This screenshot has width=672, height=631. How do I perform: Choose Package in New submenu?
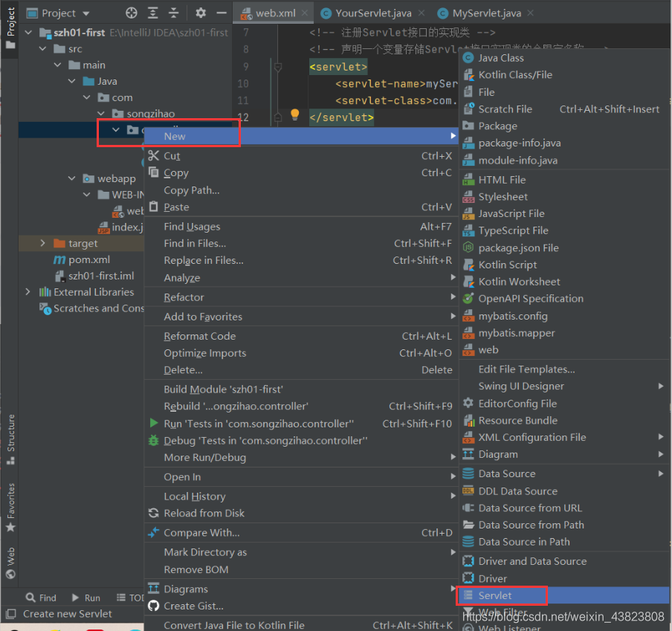point(564,126)
